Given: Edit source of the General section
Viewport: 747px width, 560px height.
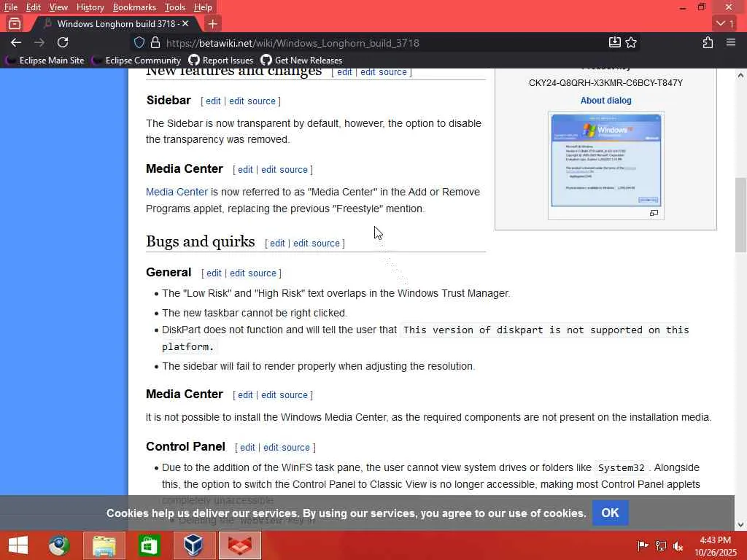Looking at the screenshot, I should [253, 273].
